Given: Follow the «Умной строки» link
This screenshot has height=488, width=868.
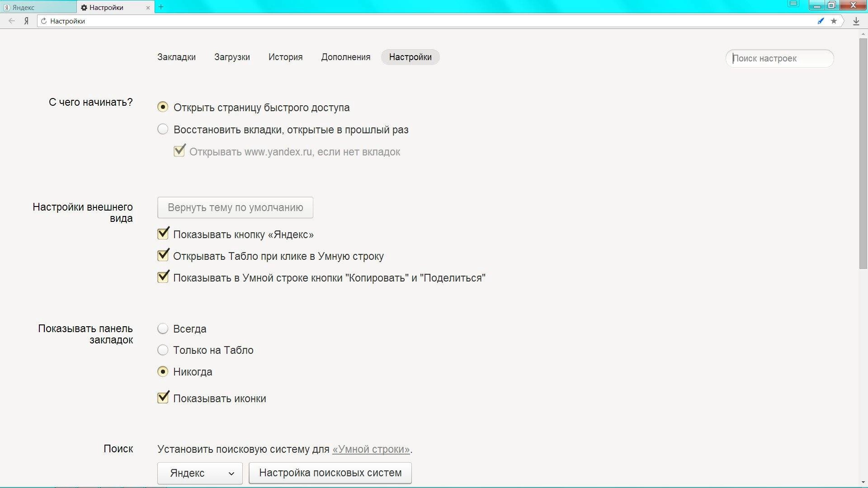Looking at the screenshot, I should point(371,449).
